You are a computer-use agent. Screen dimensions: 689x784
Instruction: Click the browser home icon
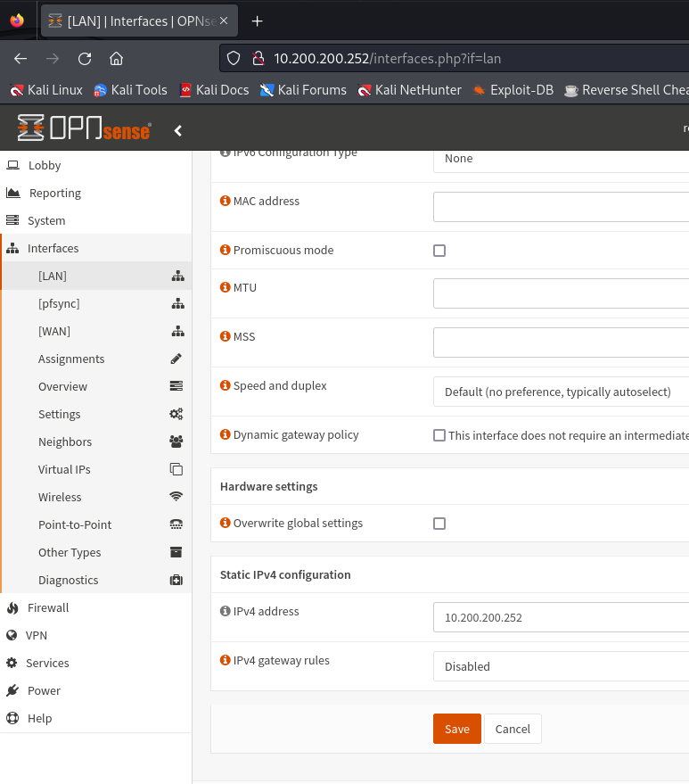tap(116, 58)
